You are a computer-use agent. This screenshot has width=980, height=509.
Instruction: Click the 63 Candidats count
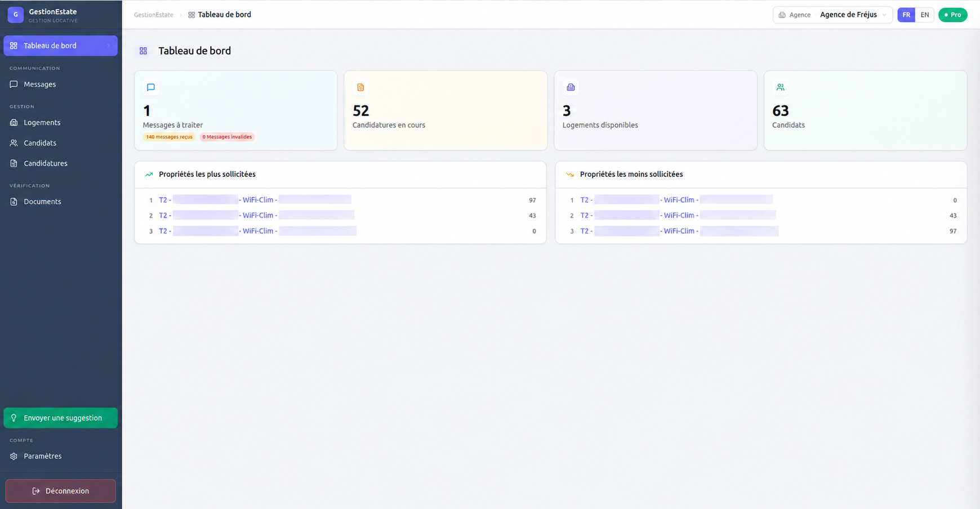[781, 111]
